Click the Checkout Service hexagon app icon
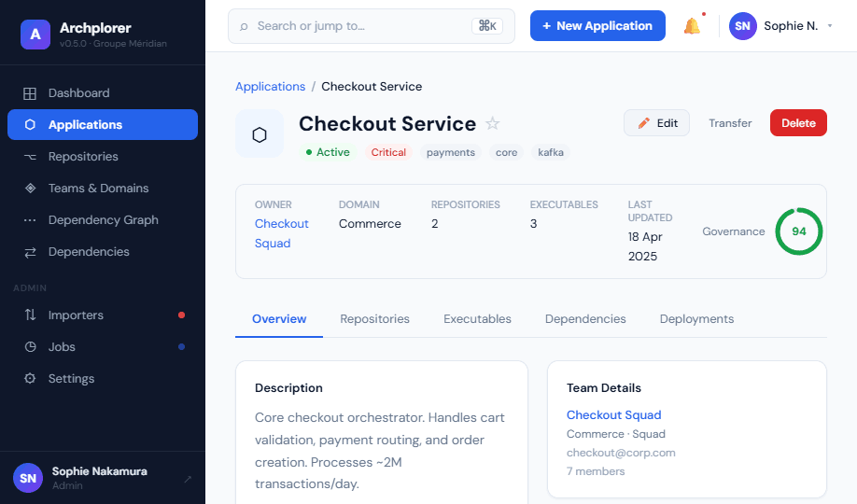Screen dimensions: 857x504 [x=260, y=133]
